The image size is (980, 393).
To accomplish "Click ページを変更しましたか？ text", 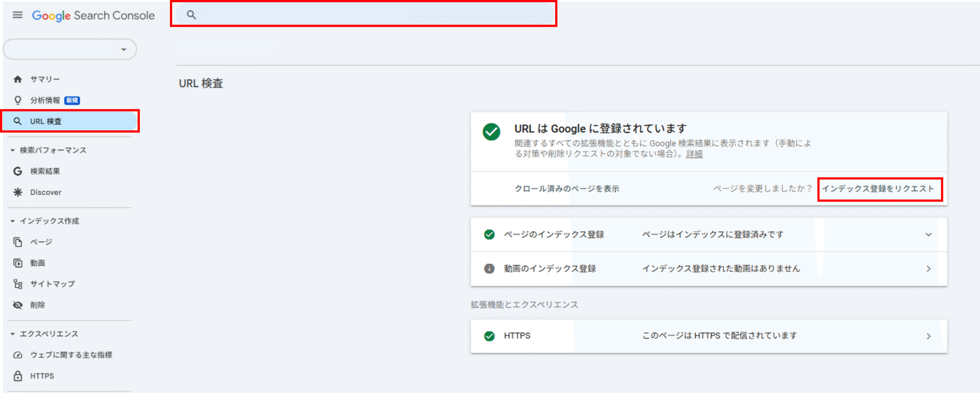I will pos(762,188).
